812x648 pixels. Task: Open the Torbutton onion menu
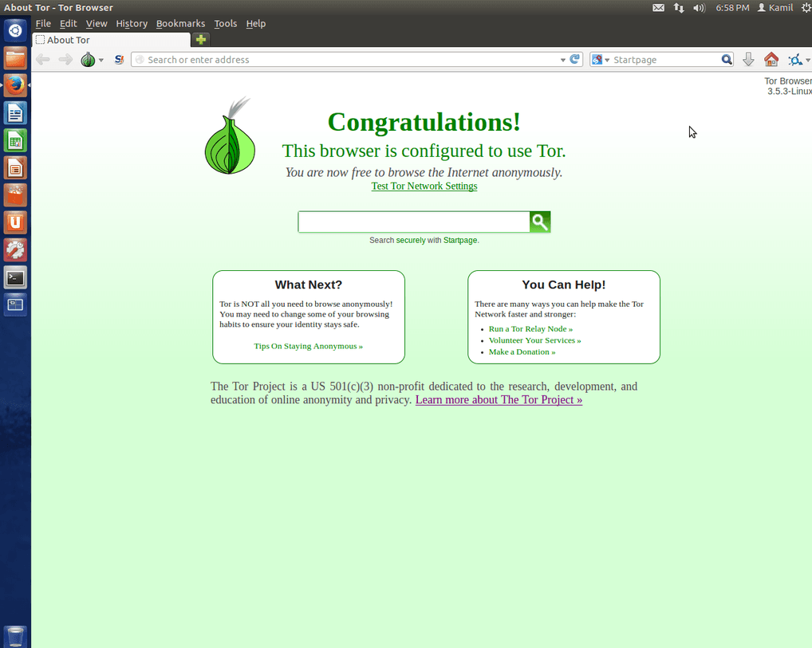89,60
